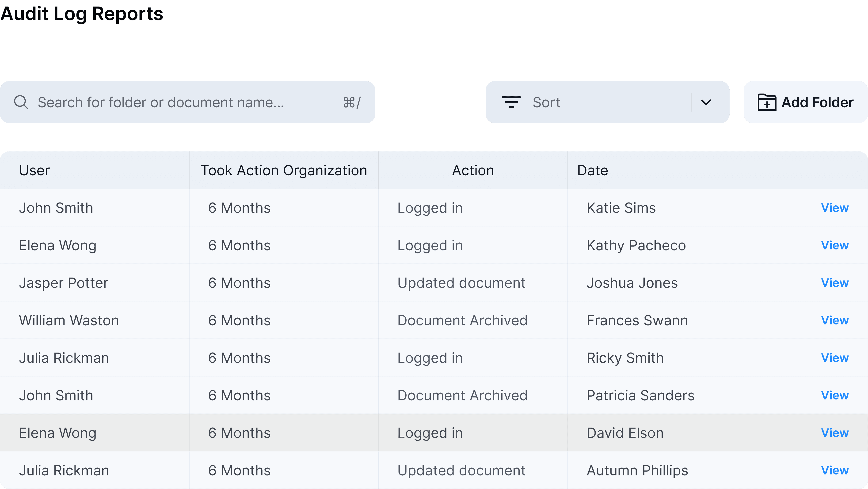Image resolution: width=868 pixels, height=489 pixels.
Task: Select the William Waston row
Action: tap(69, 320)
